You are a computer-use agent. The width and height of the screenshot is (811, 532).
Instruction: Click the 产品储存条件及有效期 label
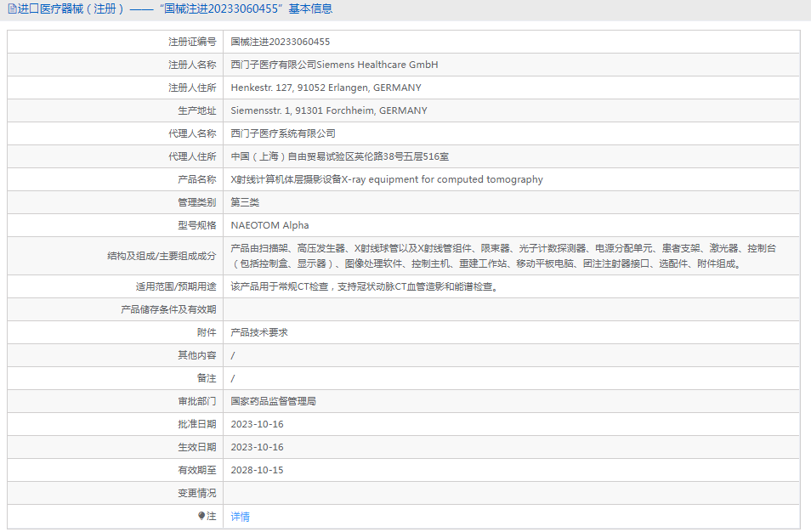(x=168, y=309)
